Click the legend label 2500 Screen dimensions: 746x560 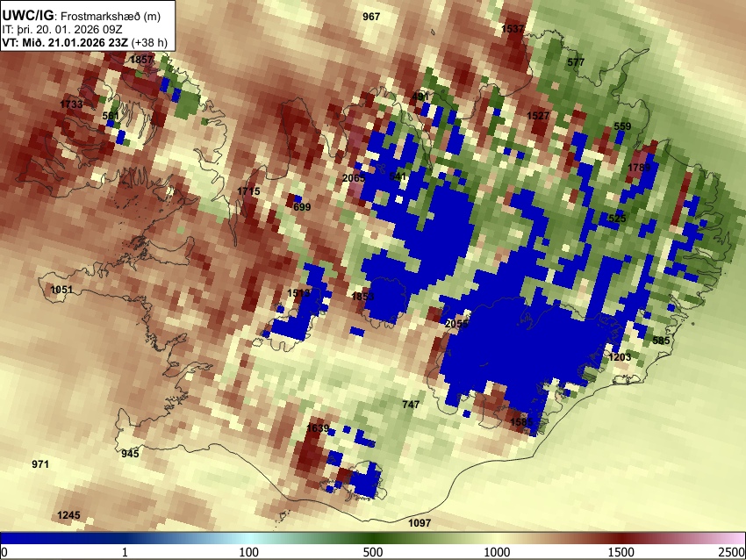[732, 552]
